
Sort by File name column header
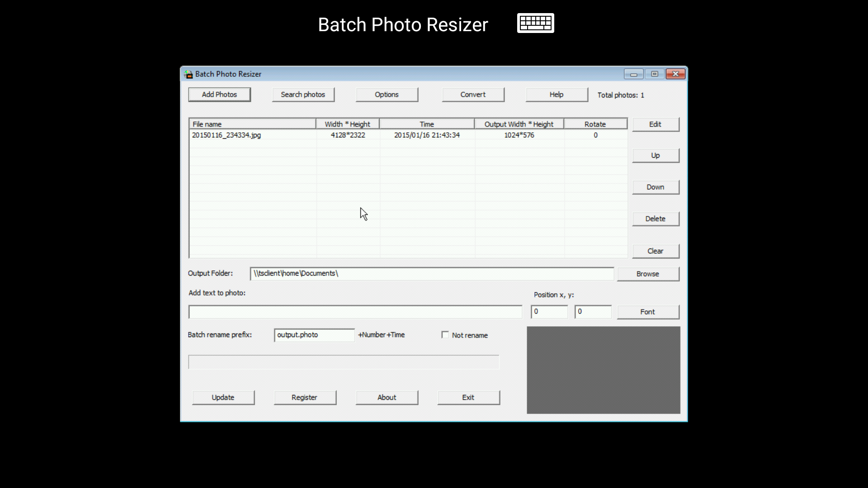[x=252, y=124]
